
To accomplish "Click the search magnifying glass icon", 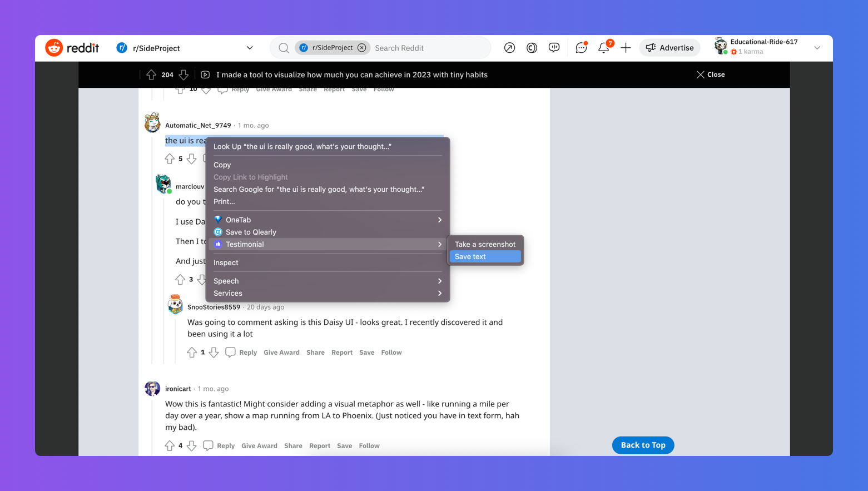I will [x=284, y=48].
